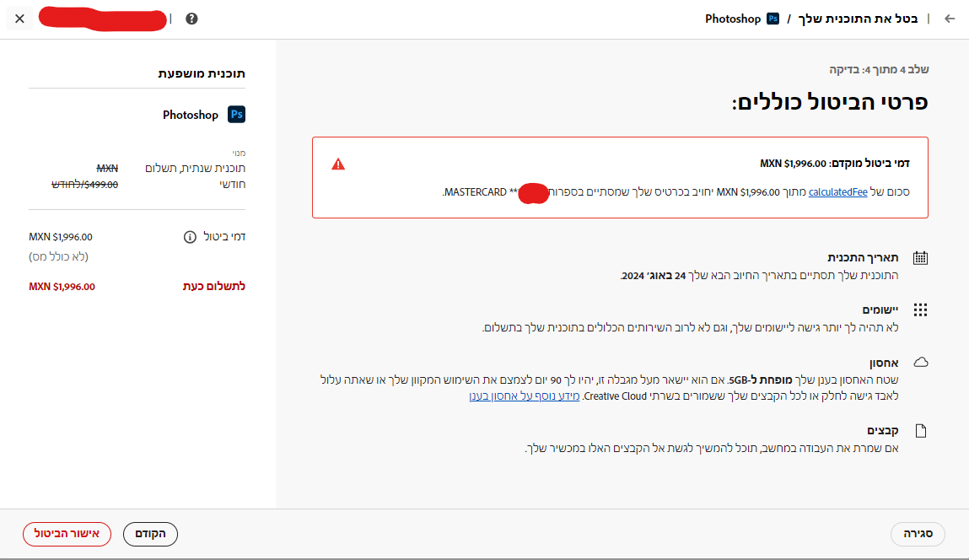Click the file document icon
Viewport: 969px width, 560px height.
coord(921,431)
